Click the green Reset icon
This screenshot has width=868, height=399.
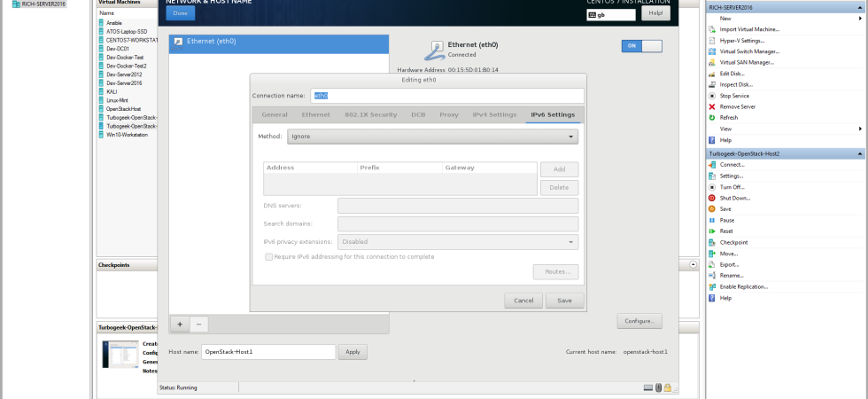(x=712, y=231)
